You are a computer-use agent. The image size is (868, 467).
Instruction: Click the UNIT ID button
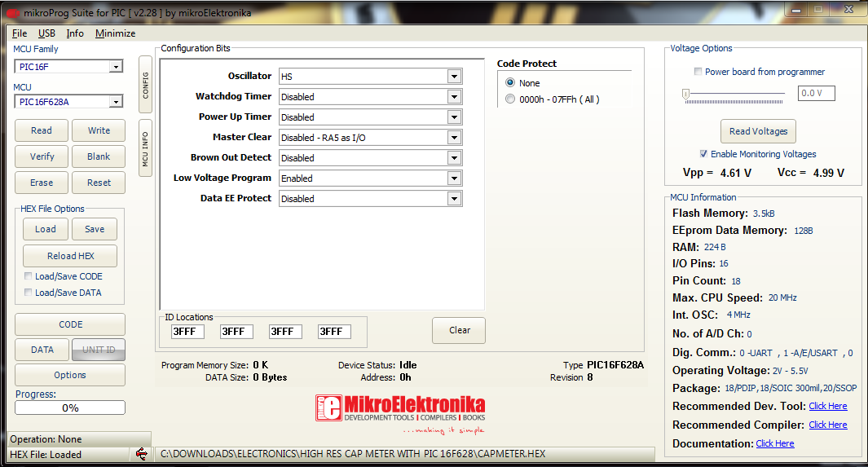coord(99,350)
